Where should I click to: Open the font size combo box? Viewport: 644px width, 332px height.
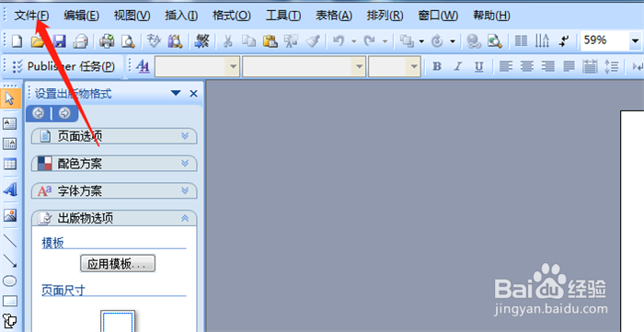[395, 66]
